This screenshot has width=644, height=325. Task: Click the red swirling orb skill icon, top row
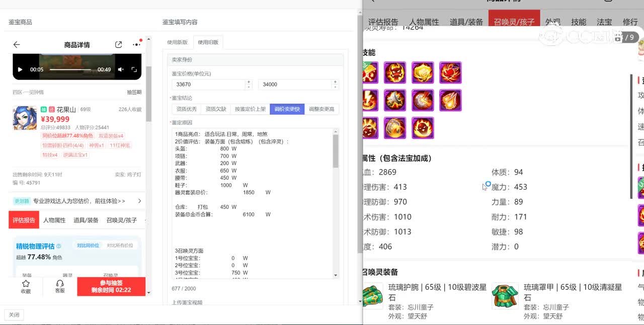450,72
